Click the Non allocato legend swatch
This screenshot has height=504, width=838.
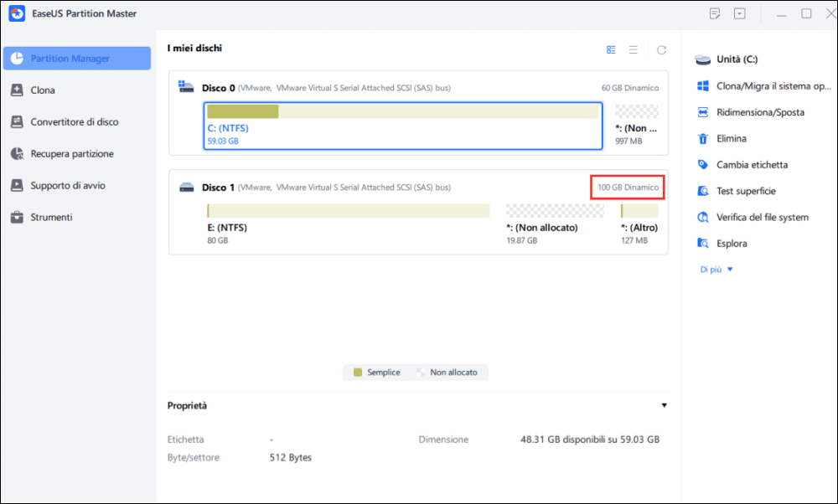422,372
